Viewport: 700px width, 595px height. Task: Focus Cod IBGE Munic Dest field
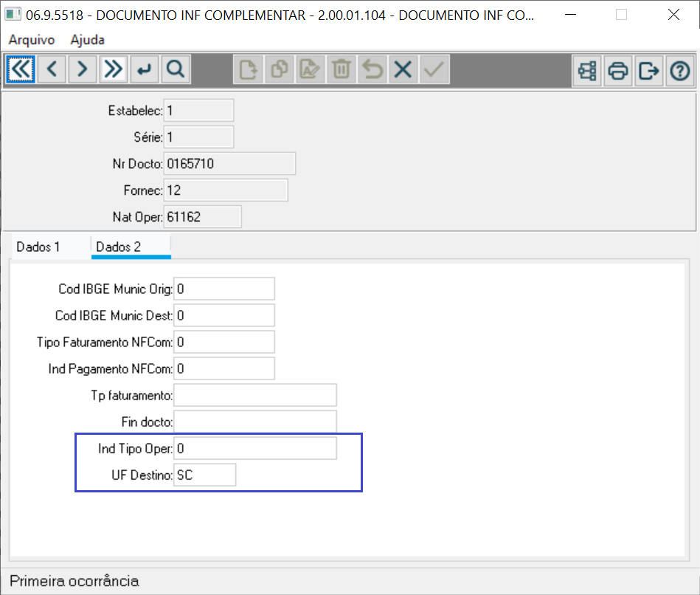point(224,315)
